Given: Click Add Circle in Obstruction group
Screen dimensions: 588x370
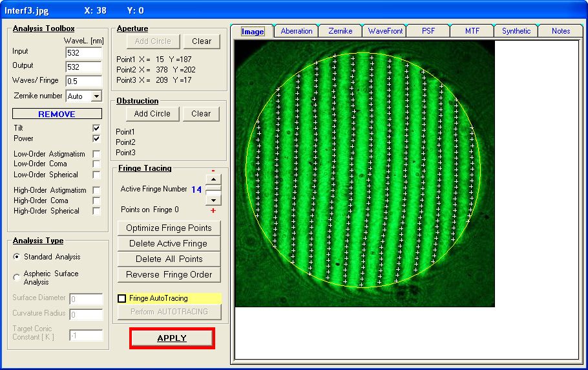Looking at the screenshot, I should pos(152,114).
